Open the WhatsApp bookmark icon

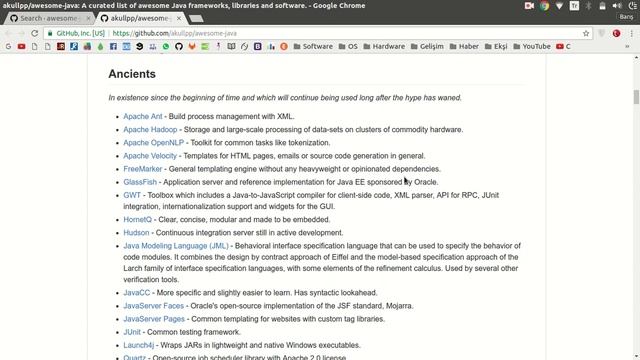[x=166, y=47]
